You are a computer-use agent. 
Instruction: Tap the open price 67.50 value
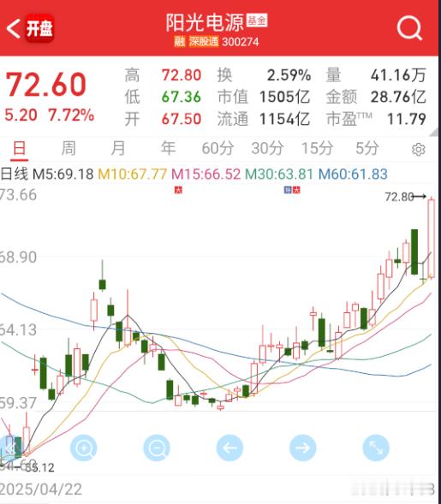coord(182,119)
